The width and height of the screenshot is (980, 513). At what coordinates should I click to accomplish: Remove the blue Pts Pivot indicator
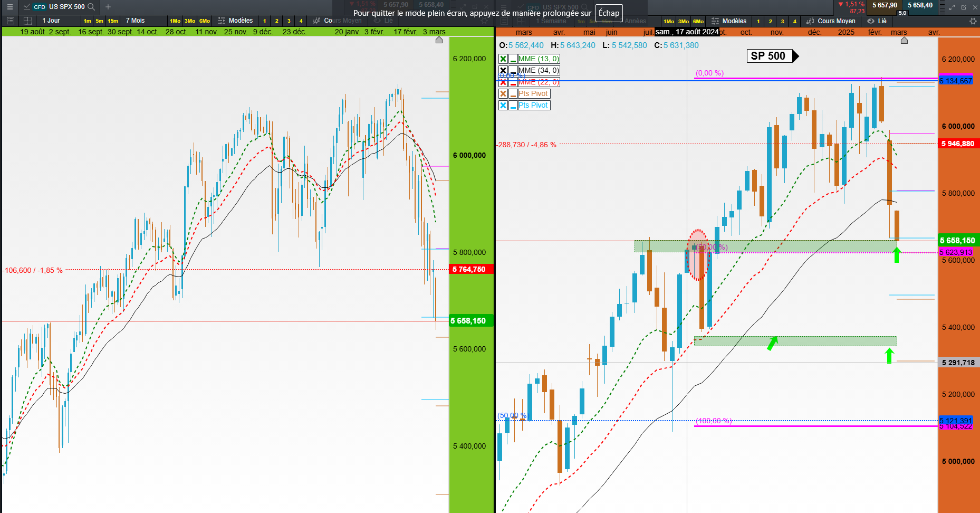tap(503, 105)
